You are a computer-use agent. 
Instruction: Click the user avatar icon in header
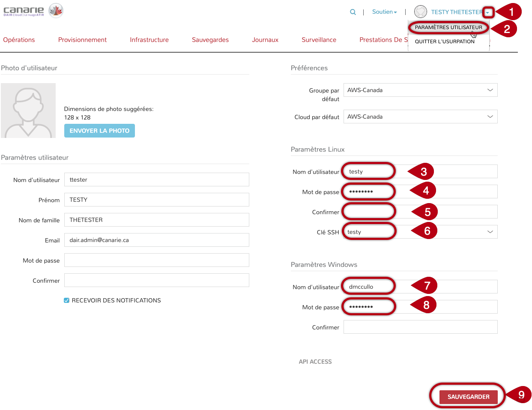coord(421,12)
